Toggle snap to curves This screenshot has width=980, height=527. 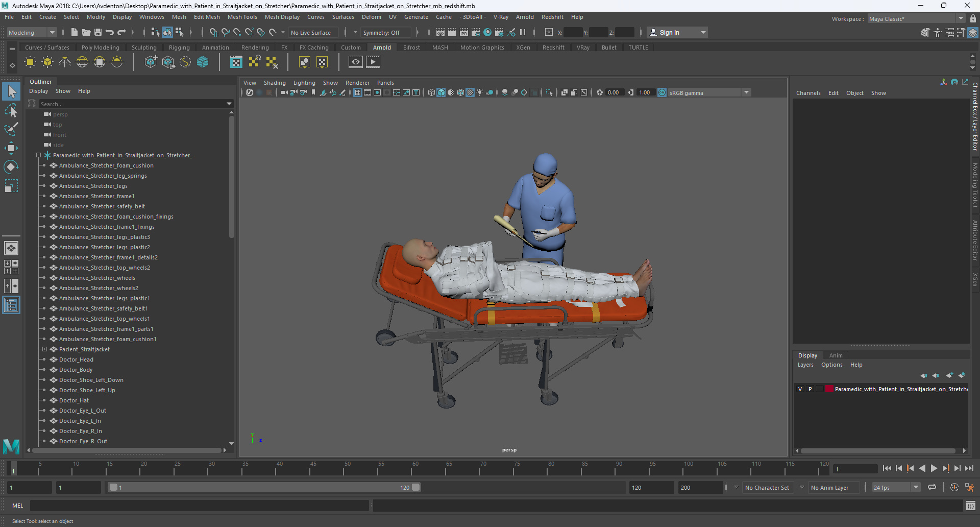pos(225,32)
